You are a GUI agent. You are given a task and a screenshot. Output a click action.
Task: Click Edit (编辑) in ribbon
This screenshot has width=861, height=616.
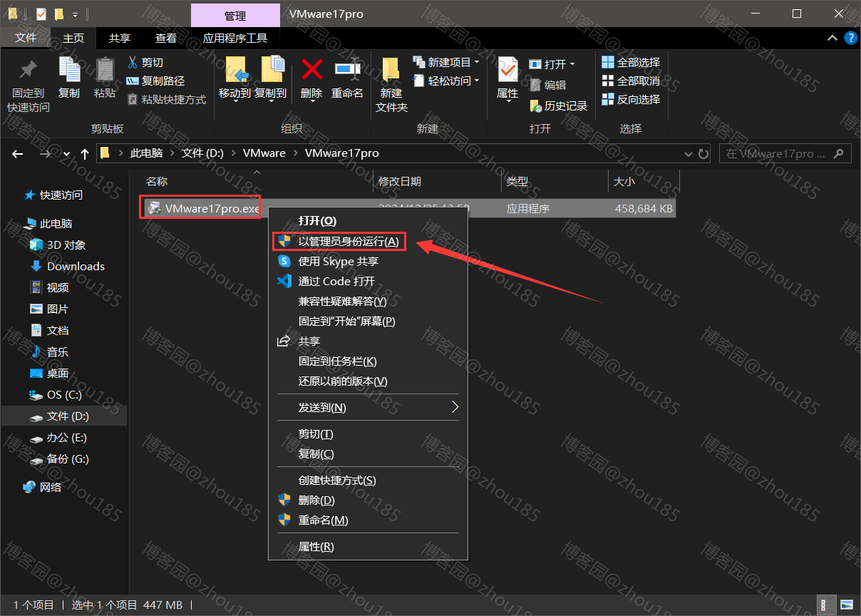point(548,85)
